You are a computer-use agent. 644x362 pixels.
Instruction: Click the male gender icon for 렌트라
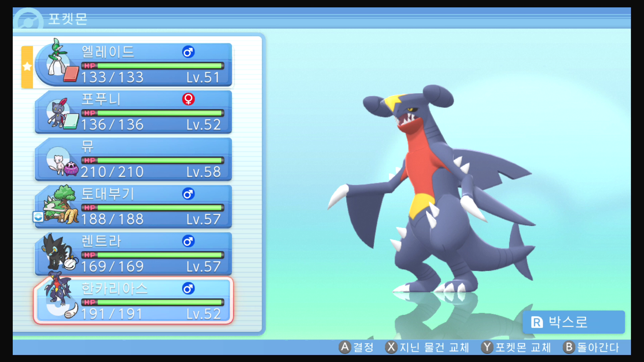coord(188,241)
